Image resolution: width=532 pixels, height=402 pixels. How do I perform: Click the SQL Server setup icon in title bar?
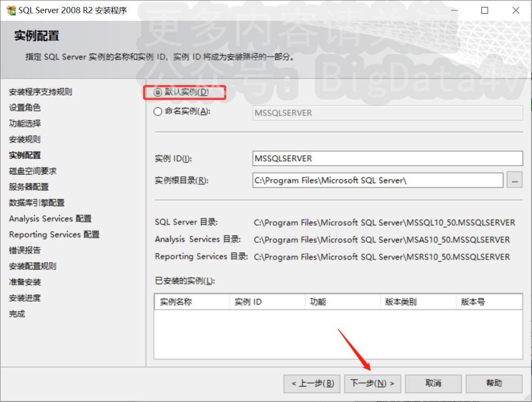point(11,10)
